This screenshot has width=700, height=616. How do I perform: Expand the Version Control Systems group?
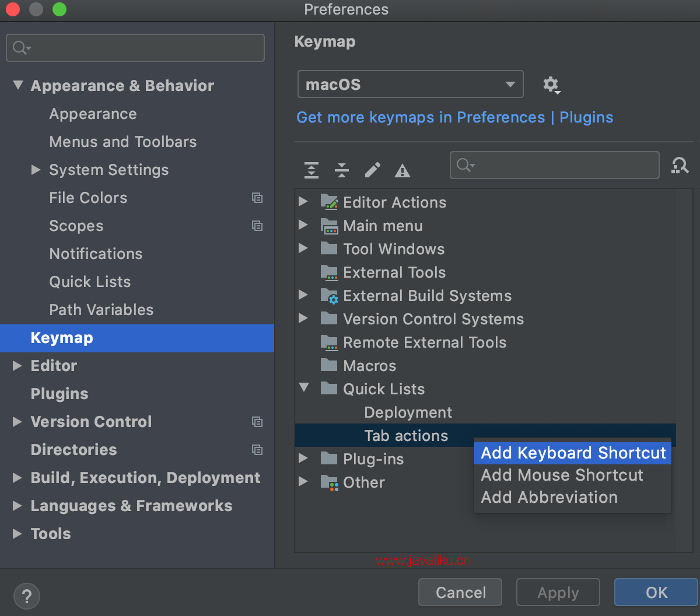pyautogui.click(x=303, y=318)
